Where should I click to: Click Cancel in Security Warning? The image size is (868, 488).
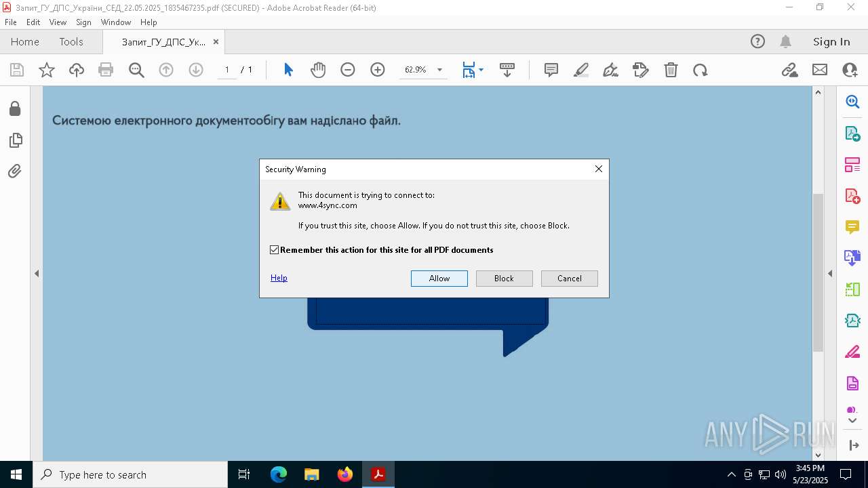click(570, 279)
